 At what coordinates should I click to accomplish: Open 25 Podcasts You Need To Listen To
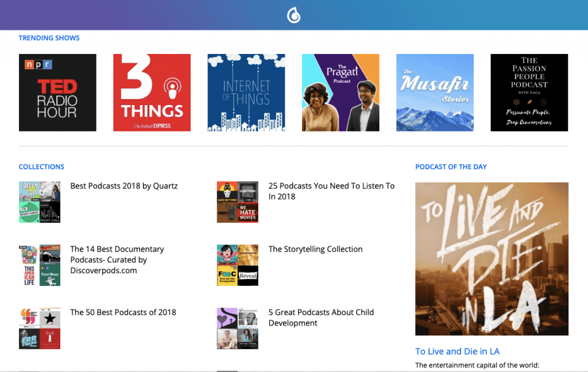pyautogui.click(x=331, y=191)
